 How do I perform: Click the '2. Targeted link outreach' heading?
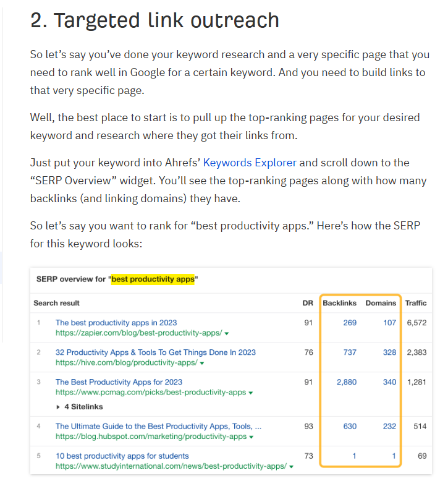pyautogui.click(x=154, y=20)
